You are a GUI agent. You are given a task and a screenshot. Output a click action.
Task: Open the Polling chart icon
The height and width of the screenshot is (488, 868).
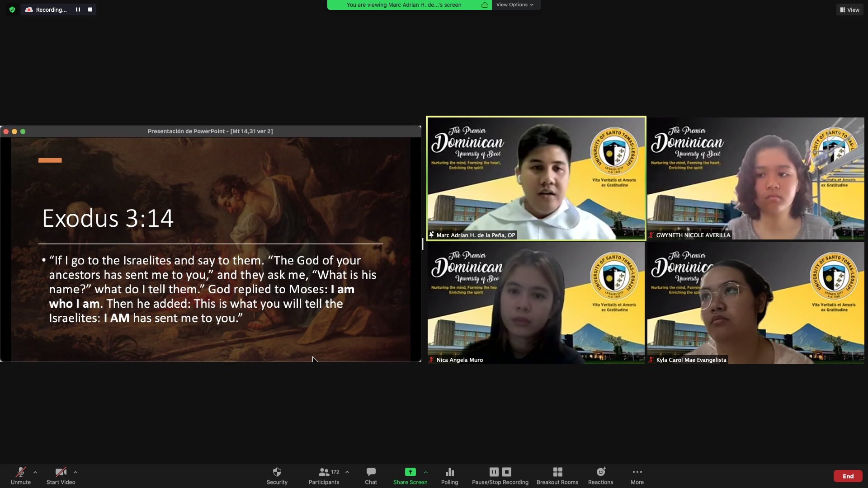pyautogui.click(x=449, y=472)
